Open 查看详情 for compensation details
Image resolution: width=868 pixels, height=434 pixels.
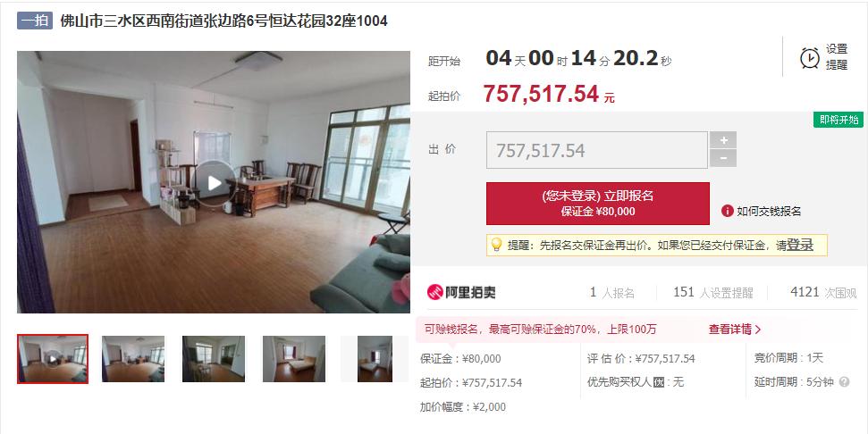(735, 330)
